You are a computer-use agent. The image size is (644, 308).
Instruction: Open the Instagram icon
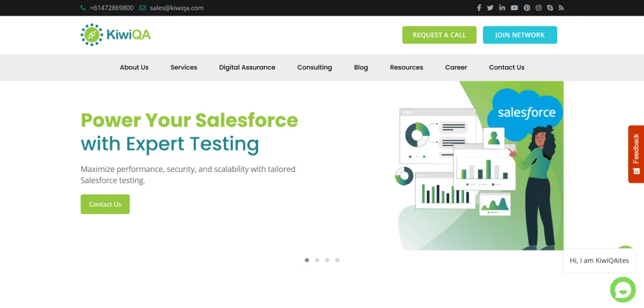click(x=538, y=8)
